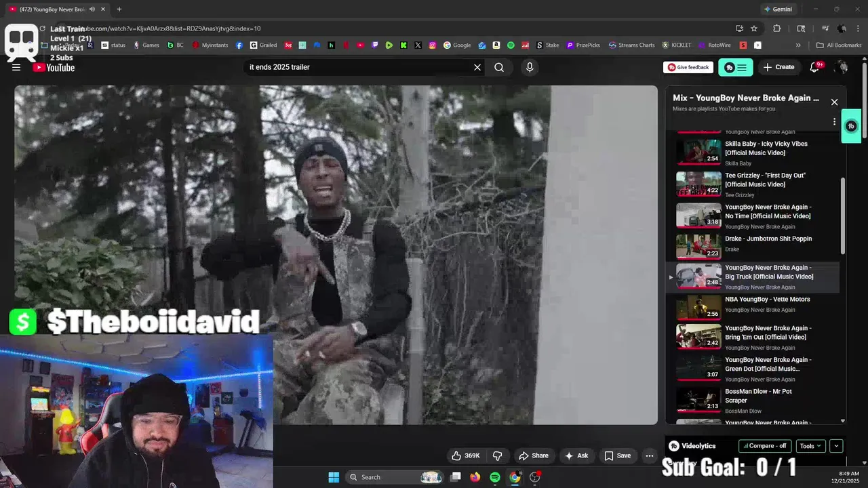Open the Grailed bookmark

pos(263,45)
